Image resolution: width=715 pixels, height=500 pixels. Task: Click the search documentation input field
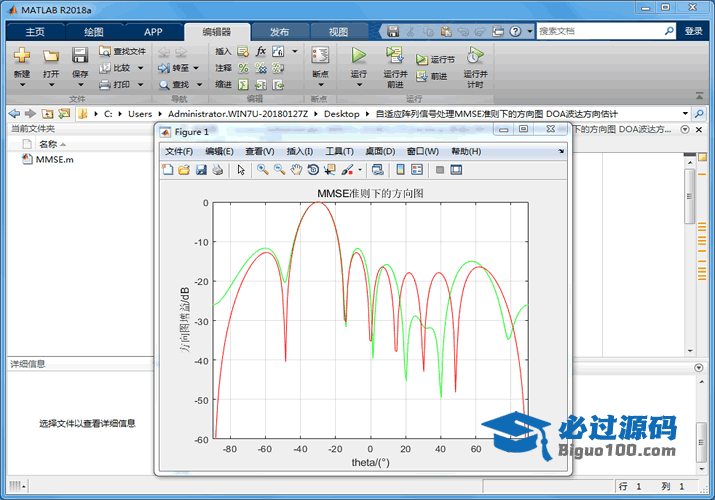pos(599,31)
